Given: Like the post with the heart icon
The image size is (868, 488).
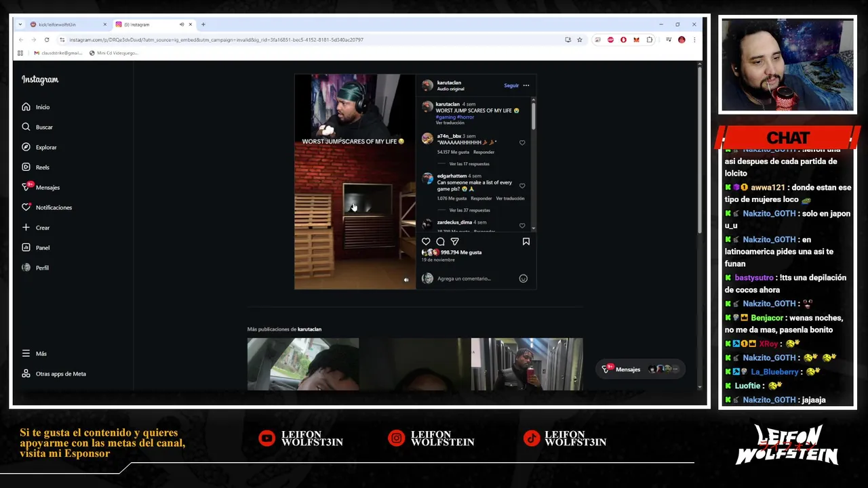Looking at the screenshot, I should [x=426, y=241].
